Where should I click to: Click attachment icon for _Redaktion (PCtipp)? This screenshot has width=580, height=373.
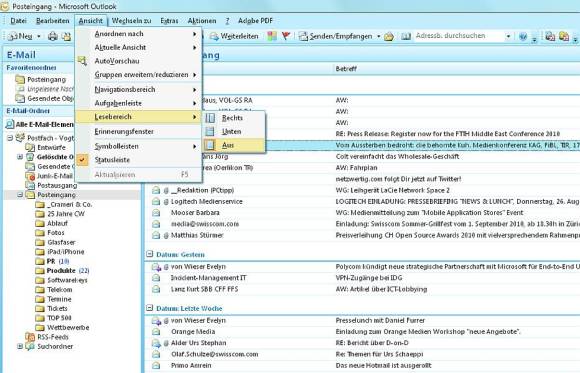(166, 191)
